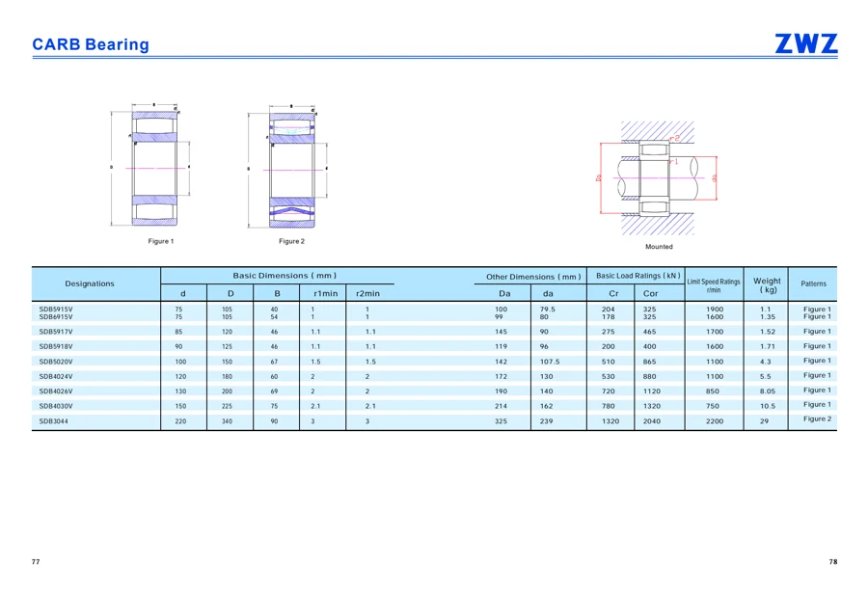Viewport: 868px width, 593px height.
Task: Select the 79.5 value in SDB5915V row
Action: click(x=548, y=310)
